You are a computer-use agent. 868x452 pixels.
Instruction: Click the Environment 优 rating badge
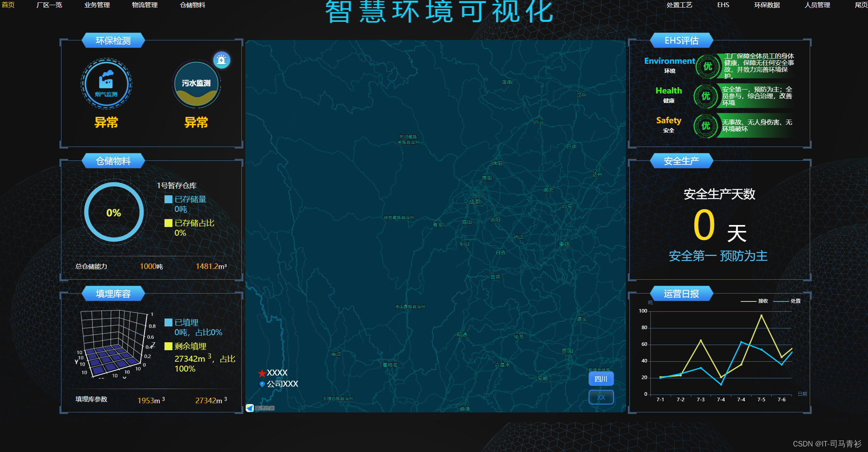point(707,67)
